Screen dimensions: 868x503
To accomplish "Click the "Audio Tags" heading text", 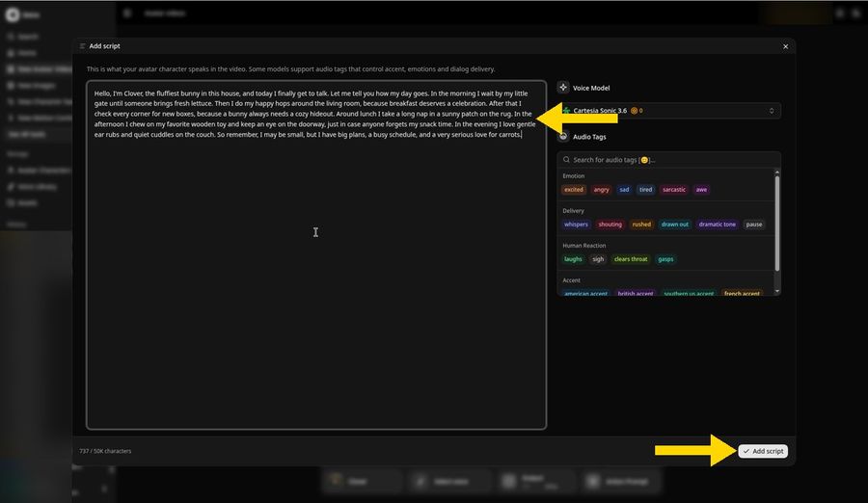I will 589,137.
